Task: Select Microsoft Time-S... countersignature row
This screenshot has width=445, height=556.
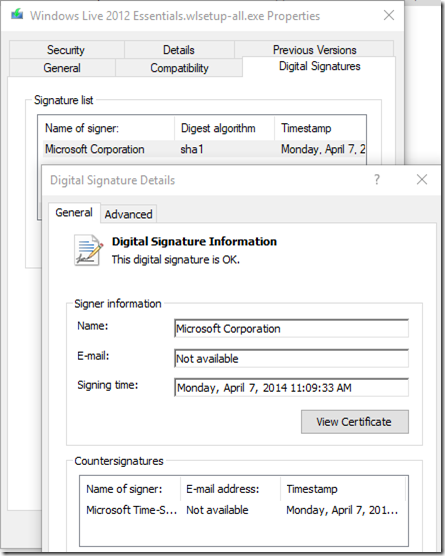Action: coord(243,510)
